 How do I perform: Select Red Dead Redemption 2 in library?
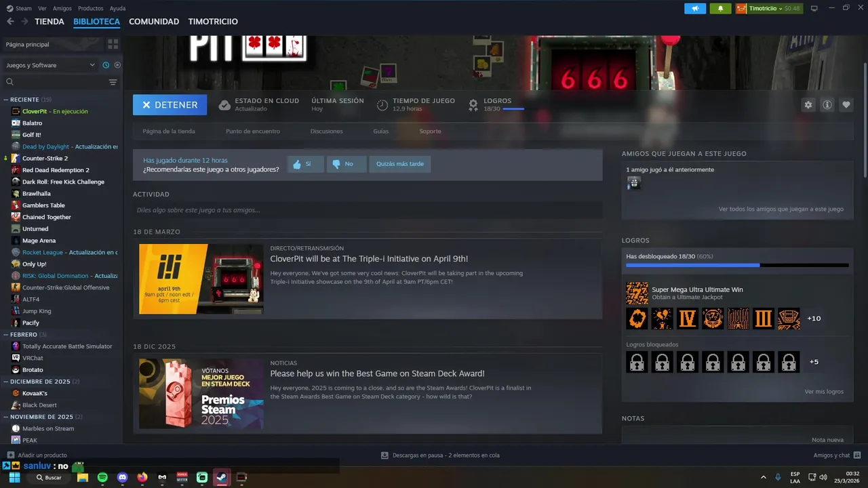(56, 170)
